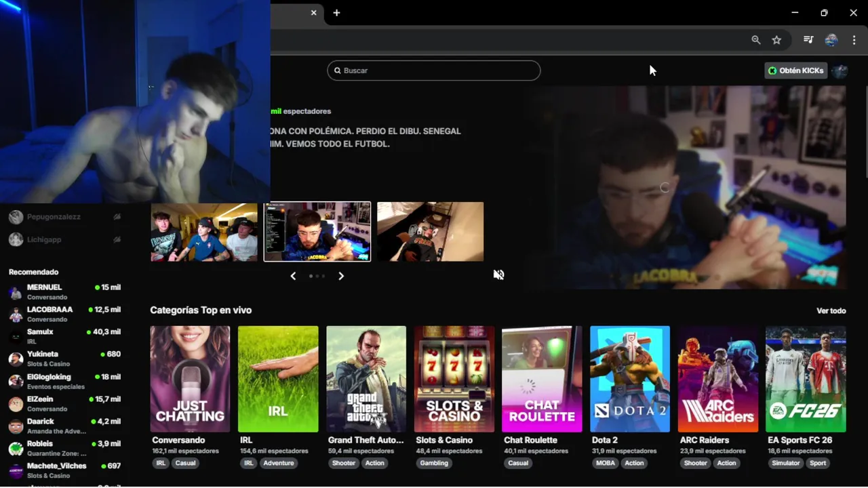
Task: Open the Chrome zoom indicator icon
Action: coord(756,40)
